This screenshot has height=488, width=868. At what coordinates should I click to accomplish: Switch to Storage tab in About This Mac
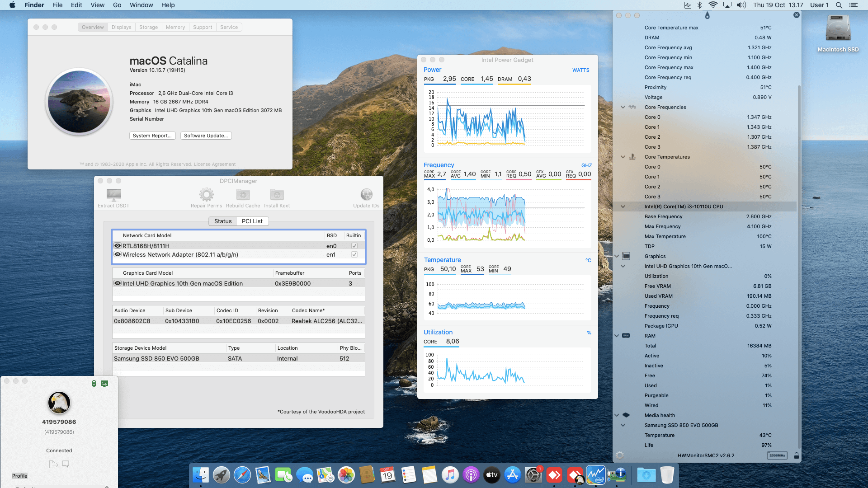(x=148, y=27)
